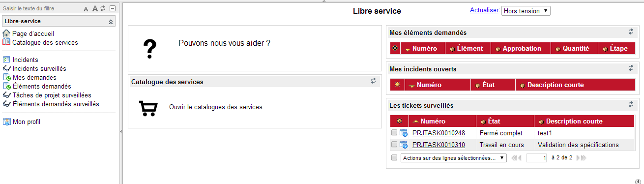Screen dimensions: 644x184
Task: Refresh the Mes incidents ouverts widget
Action: click(631, 68)
